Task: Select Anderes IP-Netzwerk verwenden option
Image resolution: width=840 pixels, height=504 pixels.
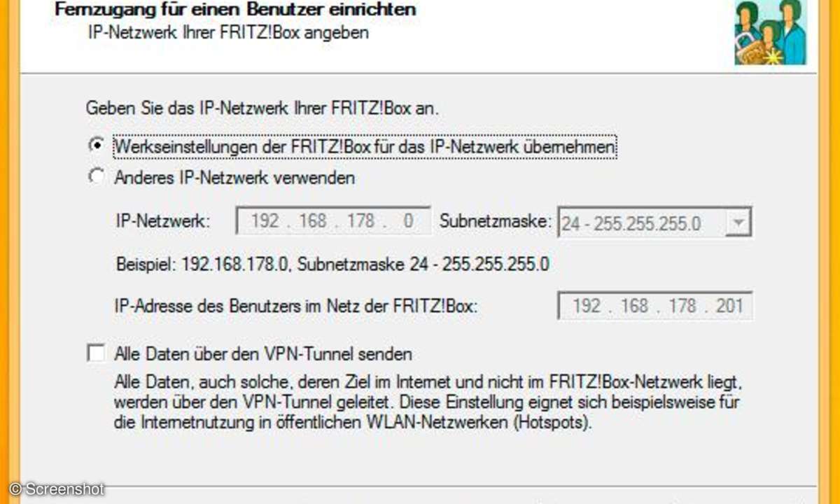Action: pos(96,177)
